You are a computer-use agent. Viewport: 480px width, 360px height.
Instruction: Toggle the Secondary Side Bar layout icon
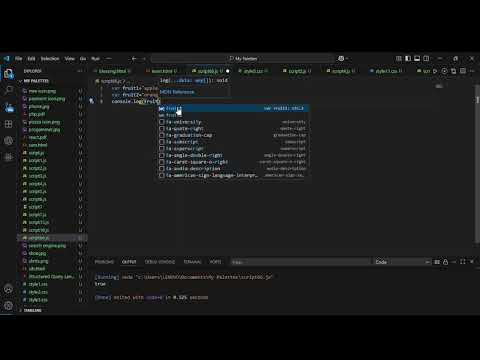pos(426,59)
